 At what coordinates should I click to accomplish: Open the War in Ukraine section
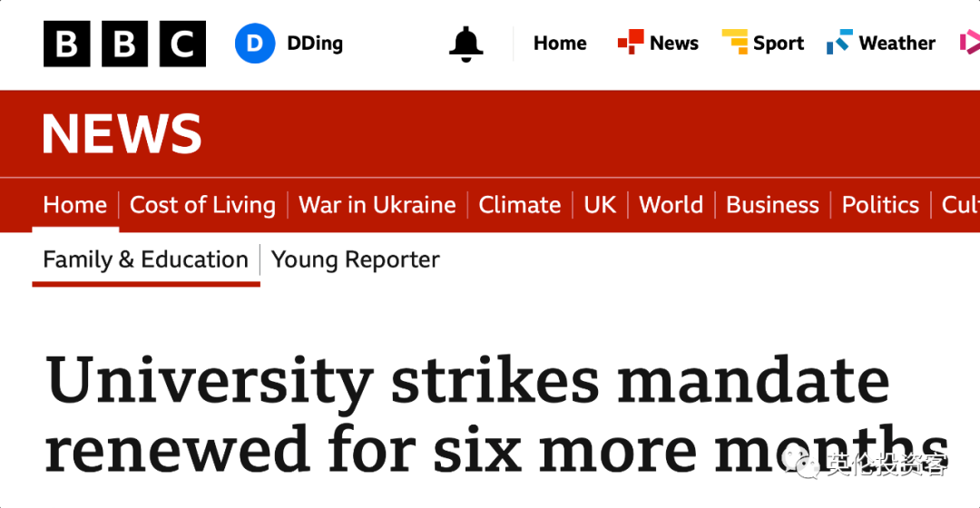377,205
